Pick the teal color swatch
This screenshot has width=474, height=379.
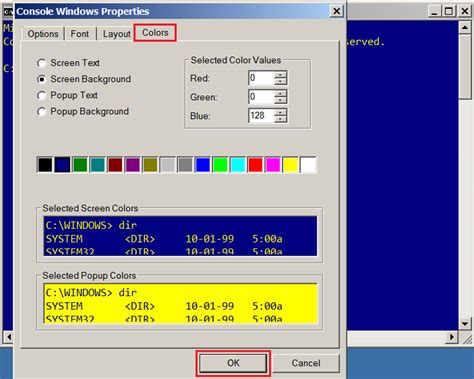(97, 165)
